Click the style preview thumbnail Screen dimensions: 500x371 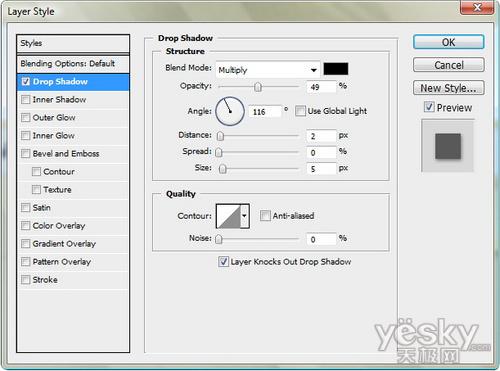pyautogui.click(x=448, y=146)
